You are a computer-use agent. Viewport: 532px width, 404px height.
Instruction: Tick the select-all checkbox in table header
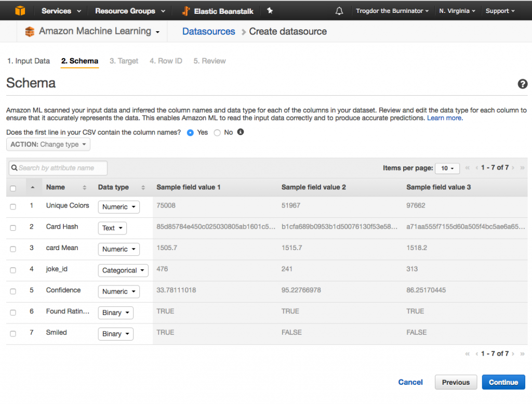pyautogui.click(x=13, y=188)
